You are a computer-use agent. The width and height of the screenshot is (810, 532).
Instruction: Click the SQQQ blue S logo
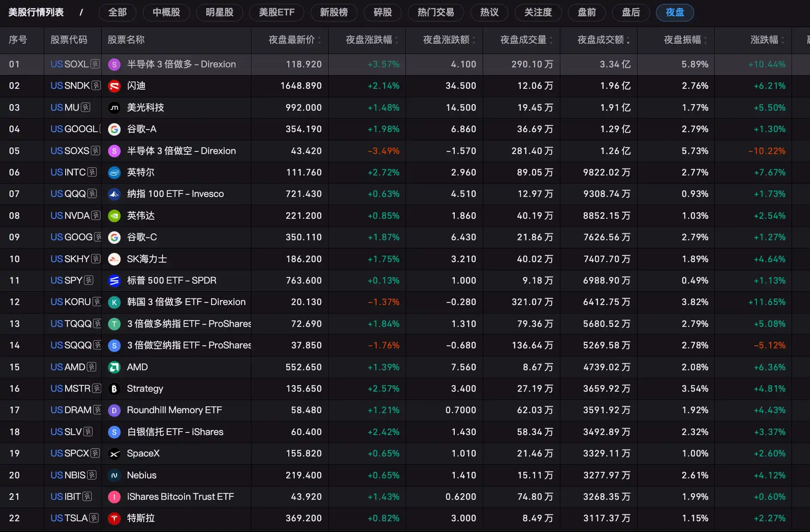[114, 345]
